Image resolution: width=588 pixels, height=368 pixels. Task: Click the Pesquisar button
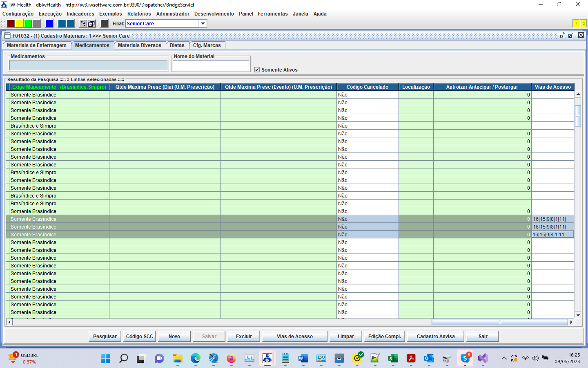click(105, 337)
